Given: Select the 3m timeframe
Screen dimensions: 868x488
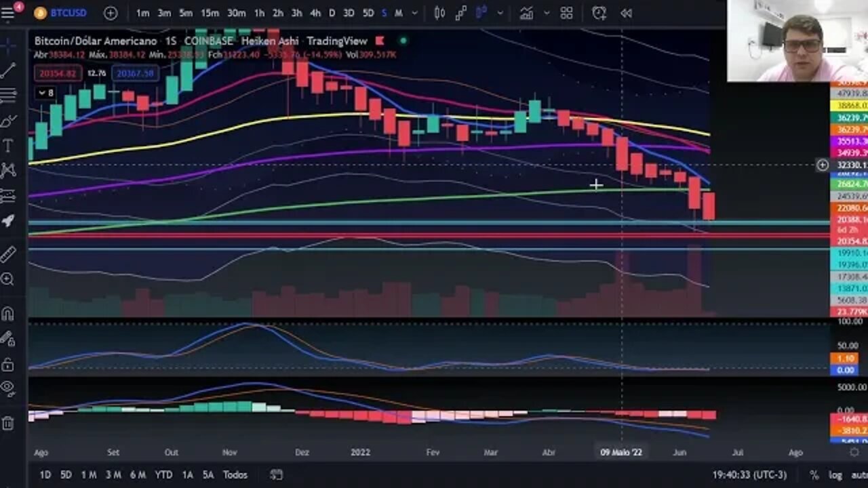Looking at the screenshot, I should pyautogui.click(x=164, y=13).
